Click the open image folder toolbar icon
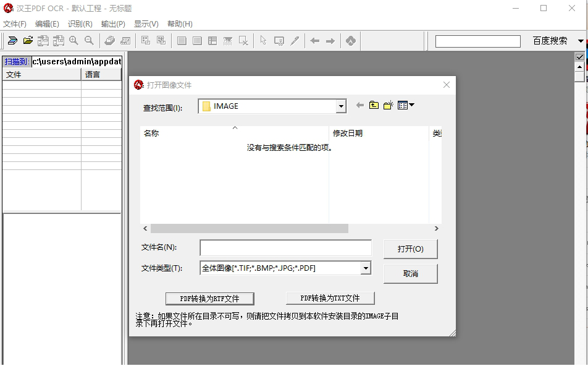588x379 pixels. coord(28,40)
